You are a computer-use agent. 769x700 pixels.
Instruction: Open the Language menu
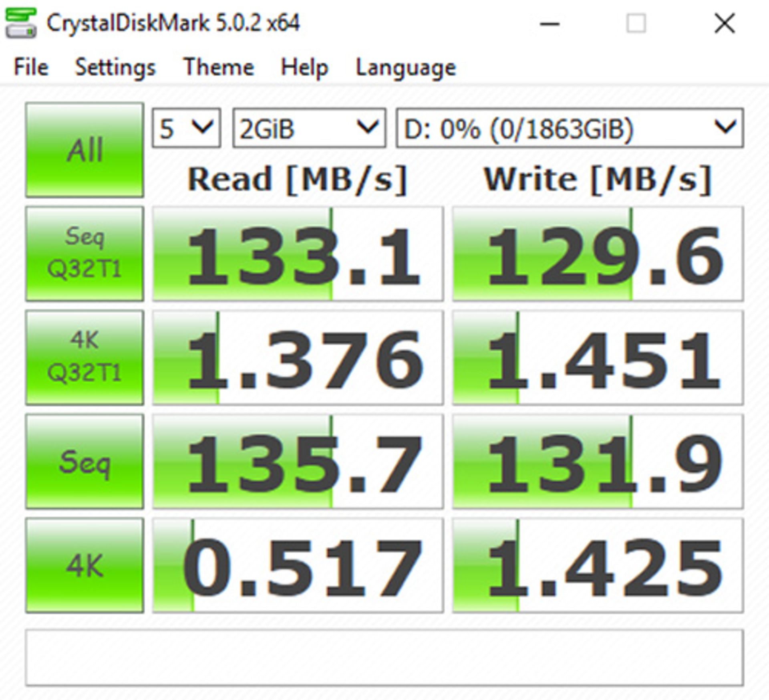coord(406,67)
